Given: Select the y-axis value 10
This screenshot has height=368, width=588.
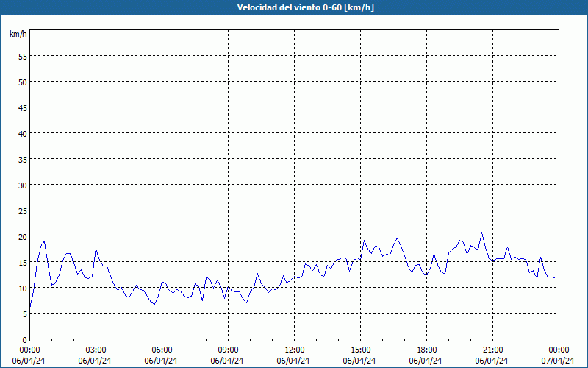Looking at the screenshot, I should pyautogui.click(x=22, y=288).
